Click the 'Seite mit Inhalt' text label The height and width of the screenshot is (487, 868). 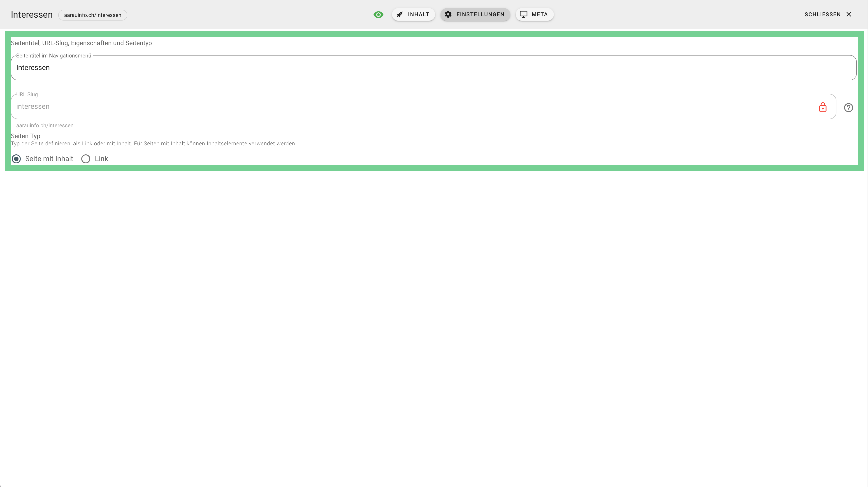coord(49,159)
